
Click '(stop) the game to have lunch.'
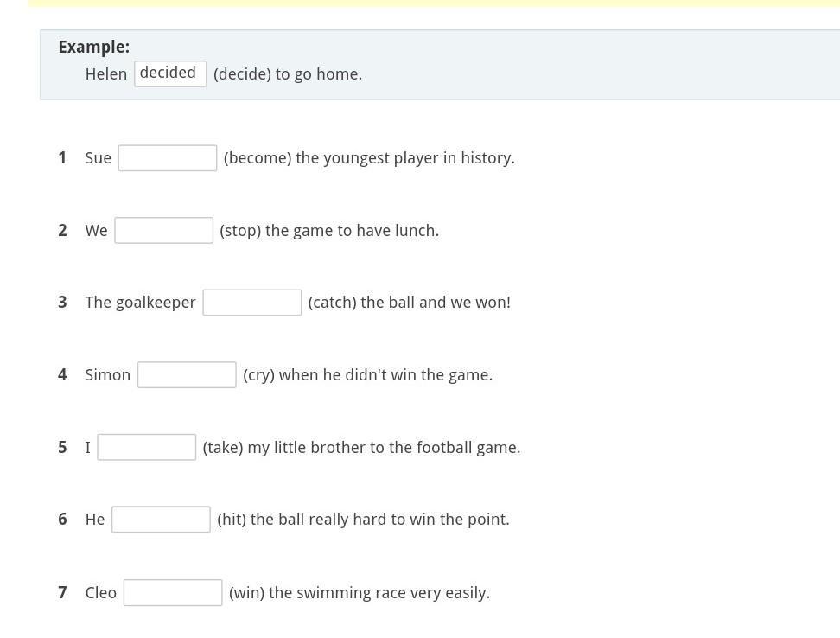pos(329,231)
